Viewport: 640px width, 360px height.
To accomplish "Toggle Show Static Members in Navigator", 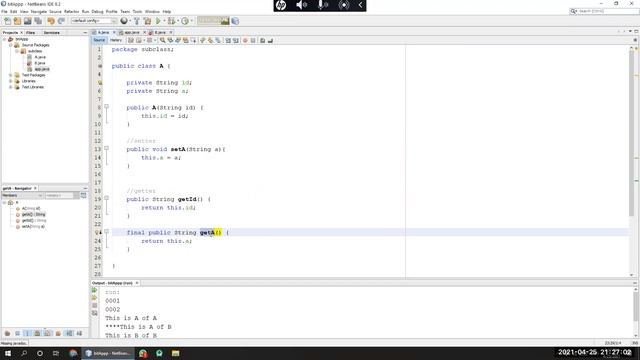I will coord(27,333).
